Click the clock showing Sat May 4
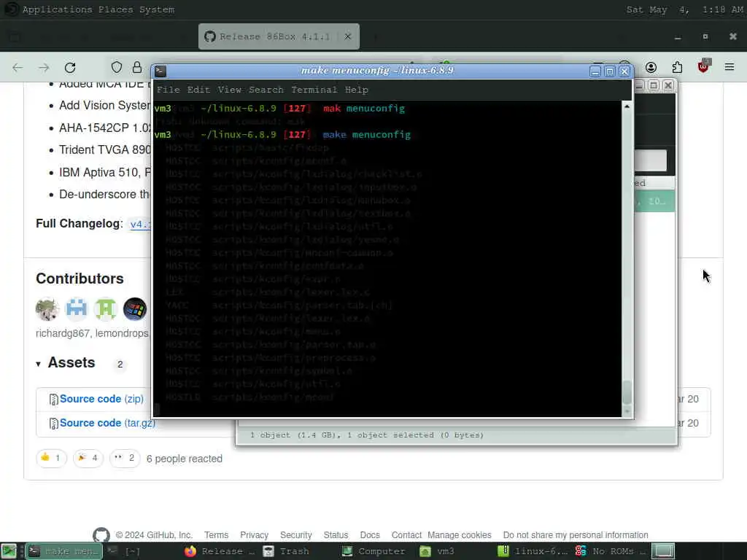The image size is (747, 560). 684,9
